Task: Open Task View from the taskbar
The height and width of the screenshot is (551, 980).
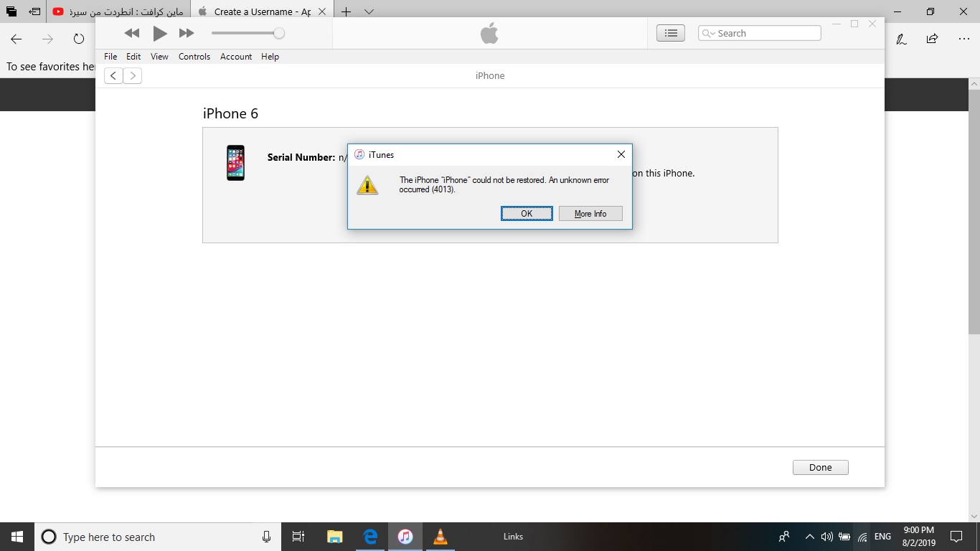Action: click(298, 537)
